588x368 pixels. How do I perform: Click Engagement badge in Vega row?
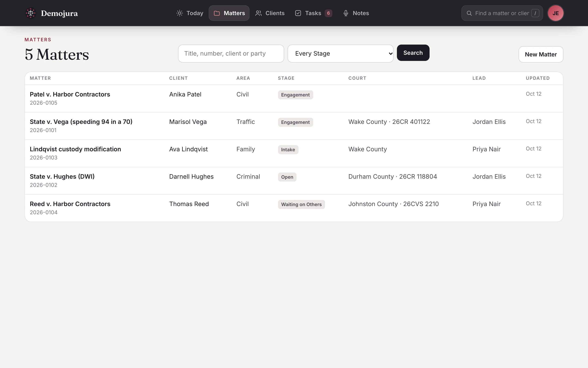point(295,122)
